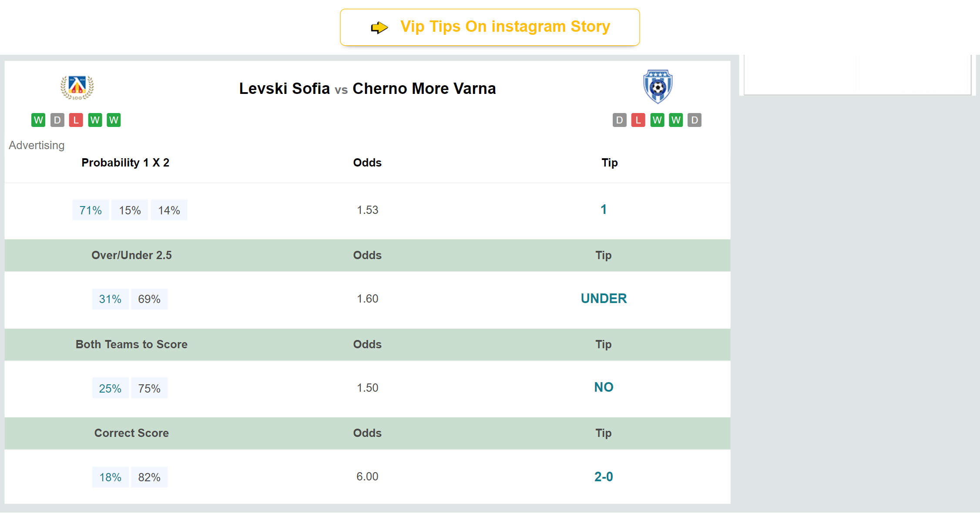This screenshot has width=980, height=513.
Task: Click Levski's grey D form badge
Action: (x=57, y=120)
